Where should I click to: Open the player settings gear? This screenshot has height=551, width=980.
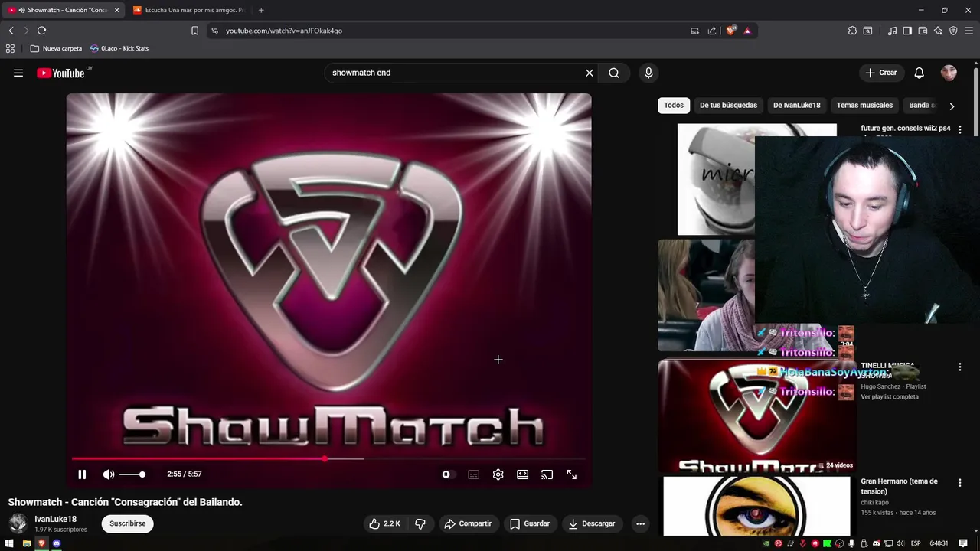point(498,474)
